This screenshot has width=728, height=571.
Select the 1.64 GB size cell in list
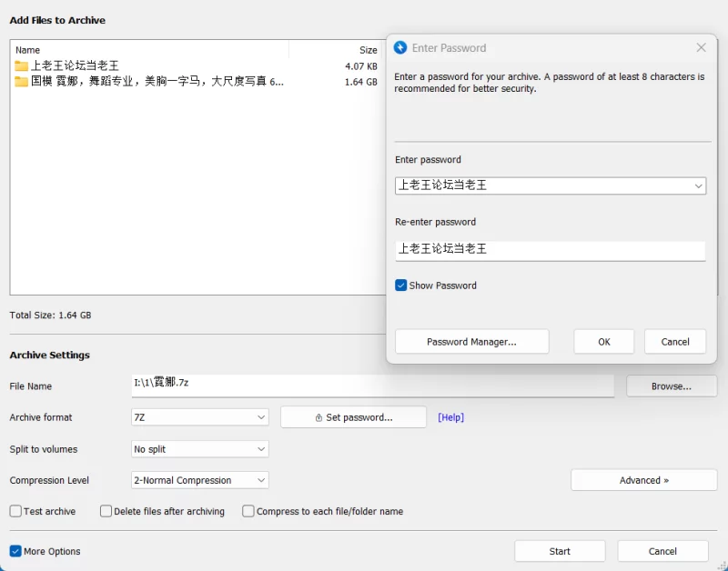tap(360, 82)
